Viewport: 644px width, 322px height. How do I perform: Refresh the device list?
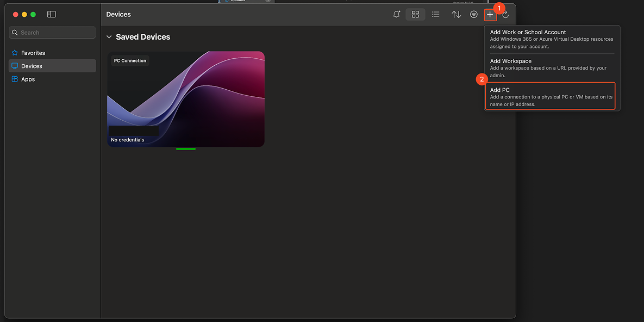click(x=505, y=14)
